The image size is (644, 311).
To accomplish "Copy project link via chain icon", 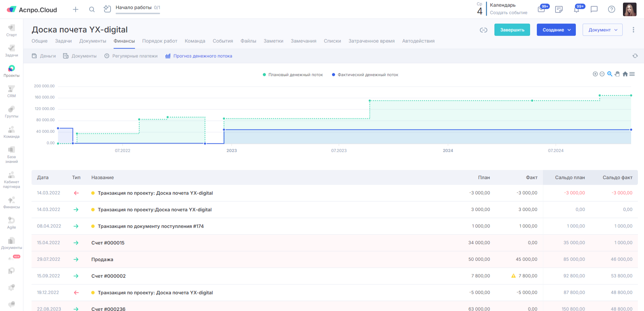I will click(x=483, y=30).
